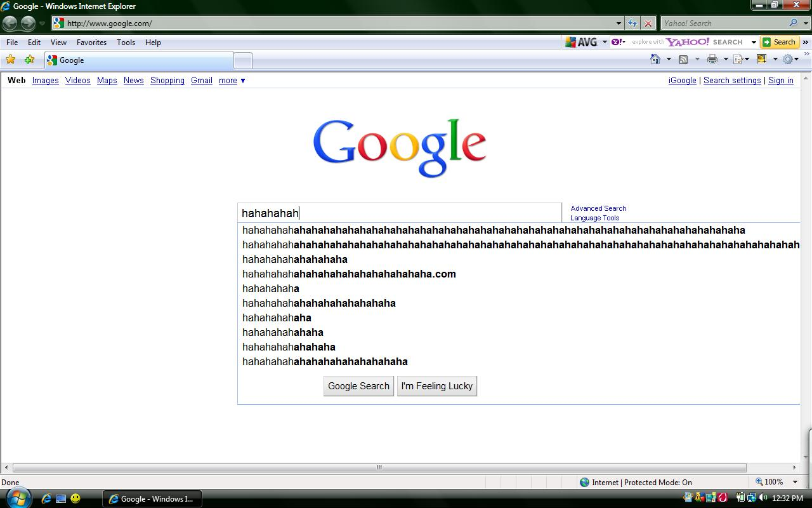Click the Home page icon
The image size is (812, 508).
point(655,59)
